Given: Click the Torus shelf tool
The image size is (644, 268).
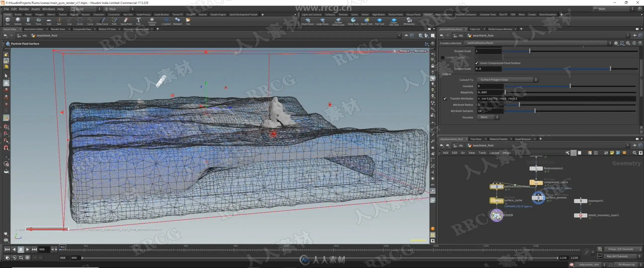Looking at the screenshot, I should pyautogui.click(x=39, y=21).
